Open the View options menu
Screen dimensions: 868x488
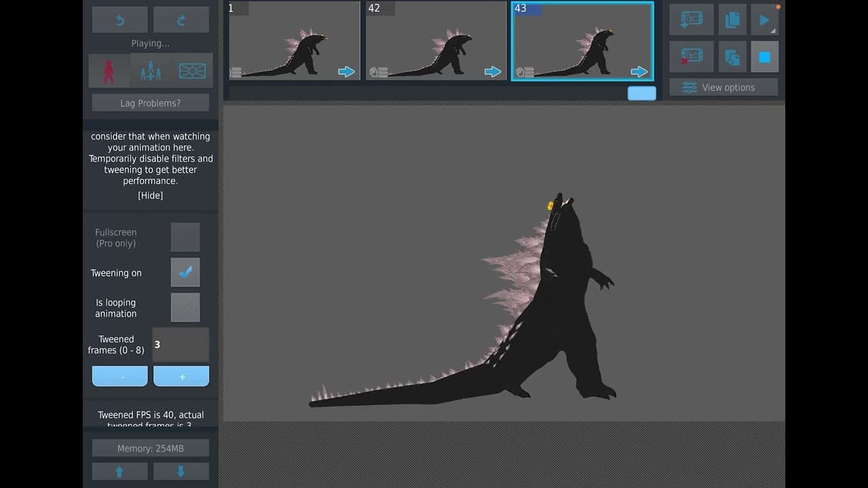point(724,87)
